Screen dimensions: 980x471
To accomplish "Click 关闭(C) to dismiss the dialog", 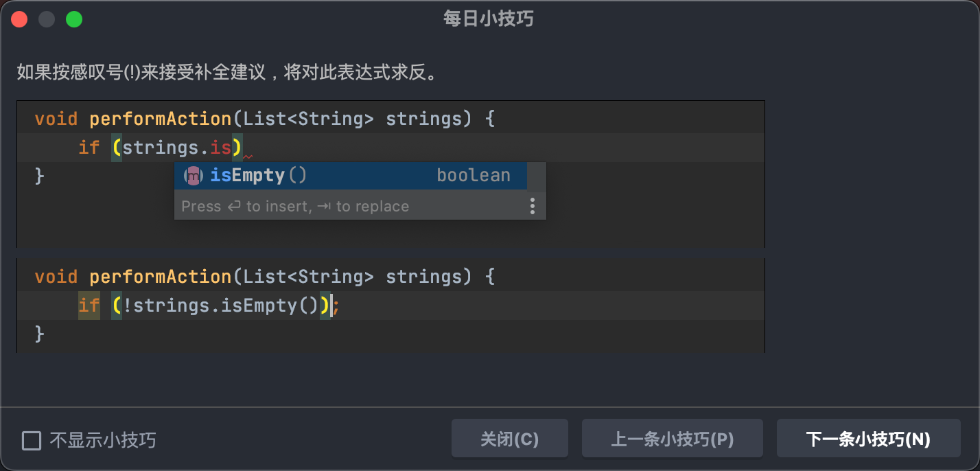I will point(510,438).
